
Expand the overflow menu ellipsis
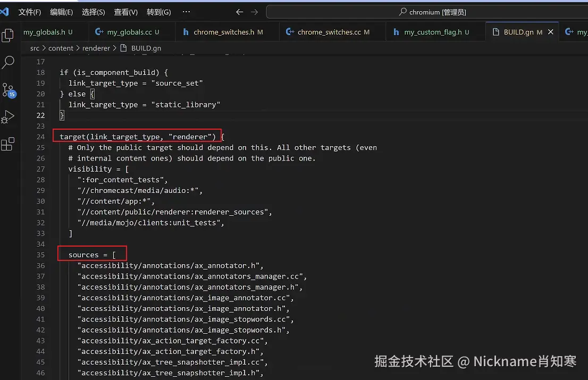click(x=186, y=12)
